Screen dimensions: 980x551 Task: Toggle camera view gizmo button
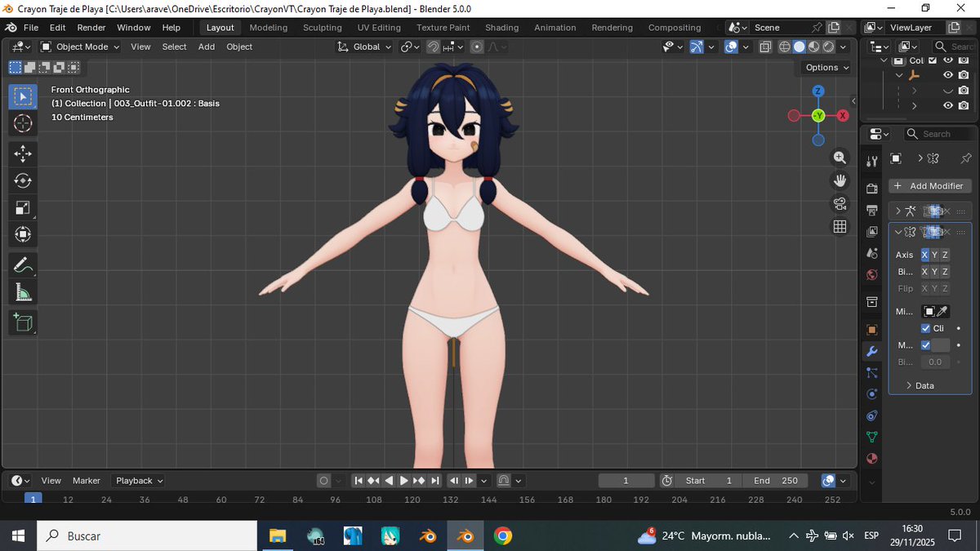tap(840, 203)
